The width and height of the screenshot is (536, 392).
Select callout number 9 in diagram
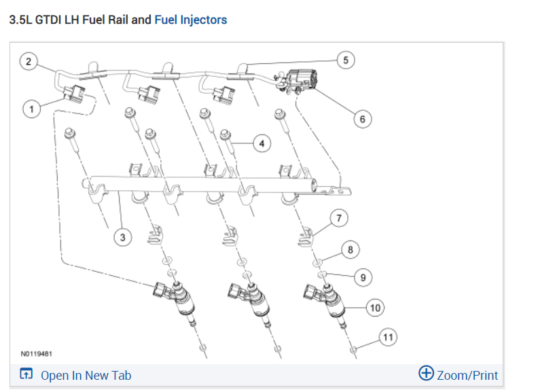click(x=363, y=277)
